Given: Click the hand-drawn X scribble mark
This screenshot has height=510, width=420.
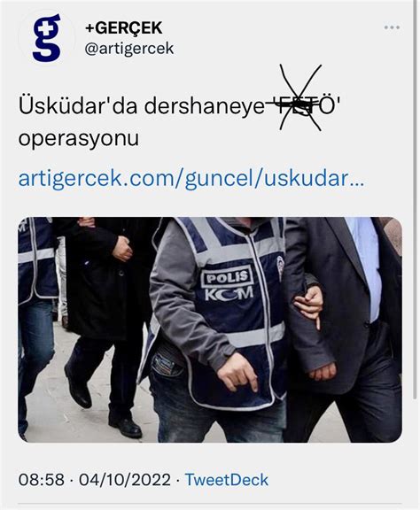Looking at the screenshot, I should [x=300, y=97].
